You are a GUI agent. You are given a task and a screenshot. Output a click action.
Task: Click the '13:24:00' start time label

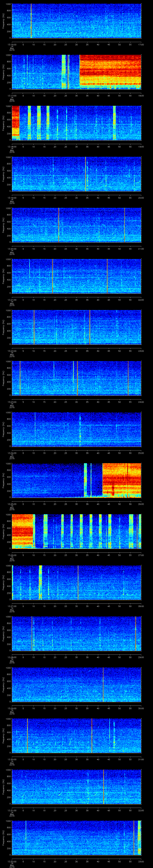[x=12, y=453]
